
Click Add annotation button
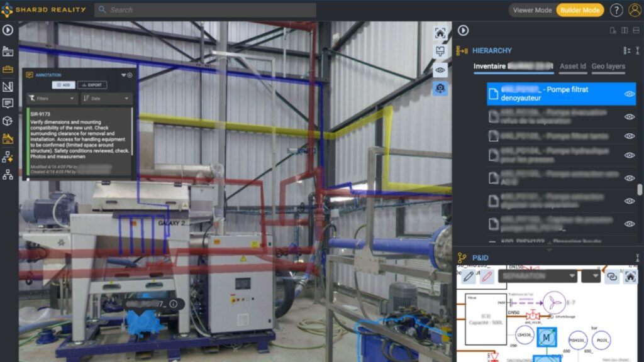tap(64, 85)
